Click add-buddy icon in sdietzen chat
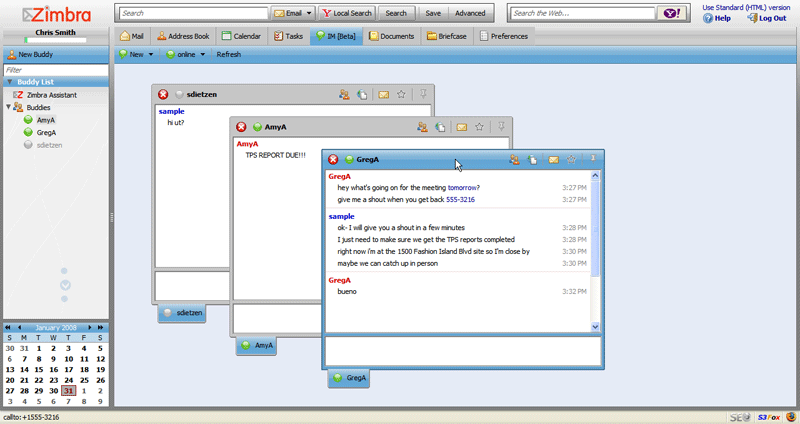800x424 pixels. click(344, 94)
